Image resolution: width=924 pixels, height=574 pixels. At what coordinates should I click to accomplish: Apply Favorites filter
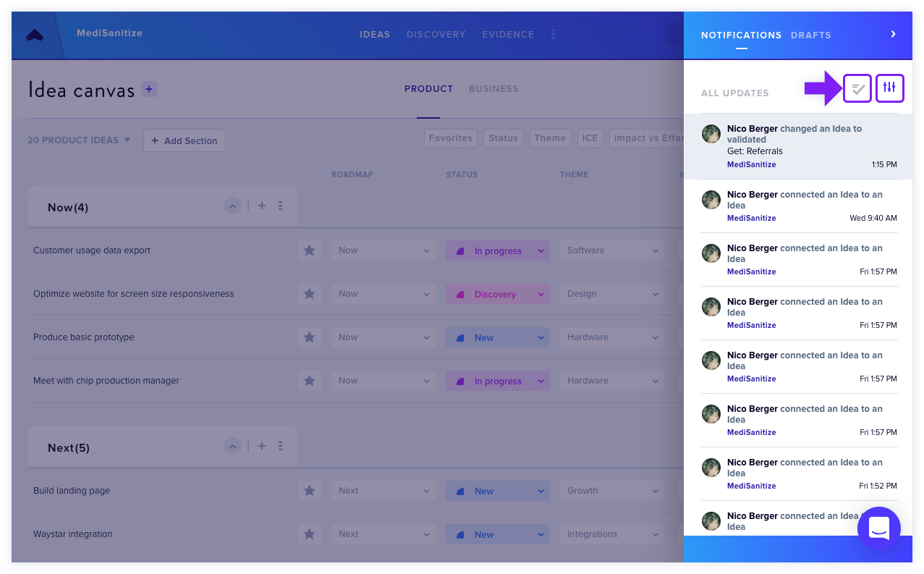pyautogui.click(x=450, y=138)
